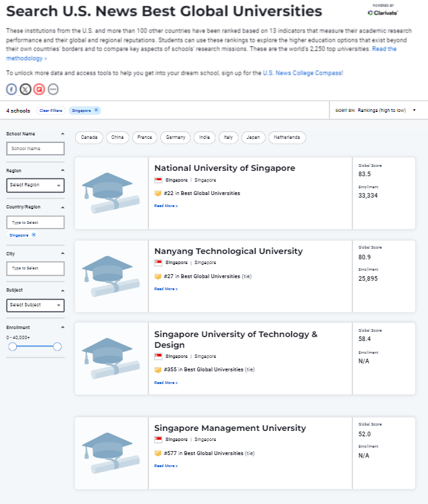Collapse the Enrollment filter section
Viewport: 428px width, 504px height.
(63, 327)
